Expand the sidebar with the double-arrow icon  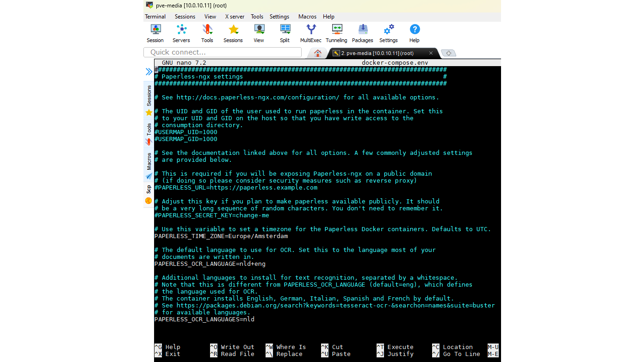pos(149,72)
